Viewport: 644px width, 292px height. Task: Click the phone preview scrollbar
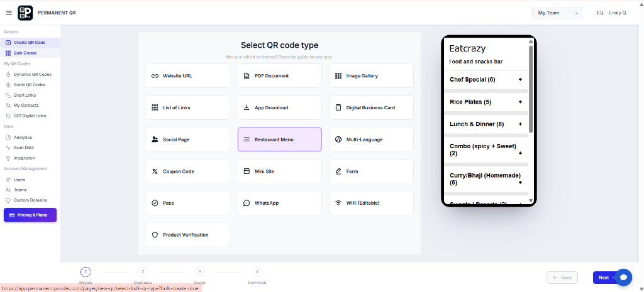[x=531, y=89]
